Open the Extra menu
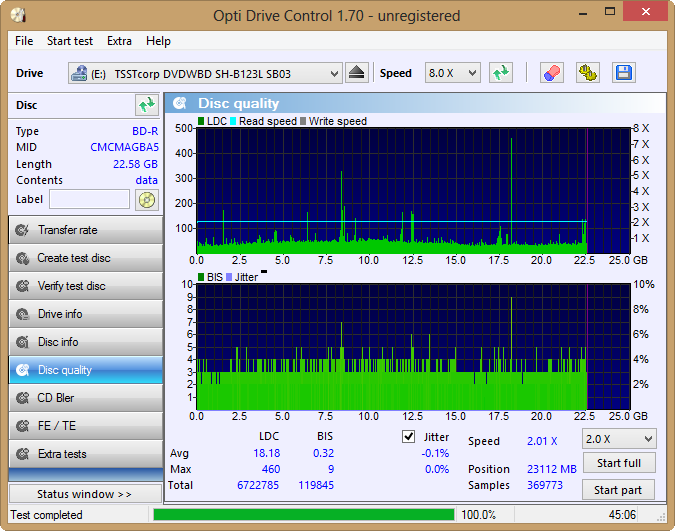The width and height of the screenshot is (675, 531). [119, 41]
